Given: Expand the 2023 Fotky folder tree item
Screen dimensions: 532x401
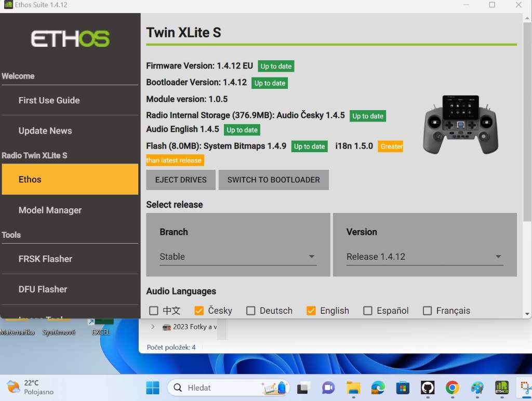Looking at the screenshot, I should pos(153,327).
